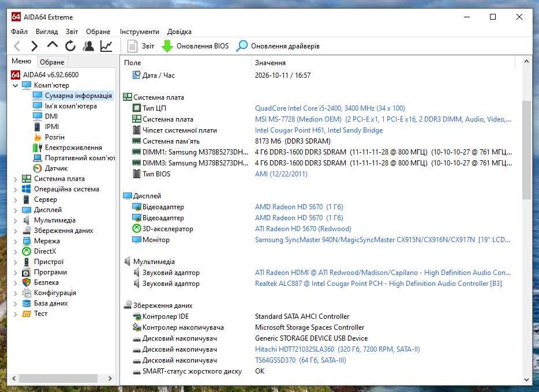Image resolution: width=539 pixels, height=392 pixels.
Task: Click the DirectX Xbox logo icon
Action: [x=27, y=251]
